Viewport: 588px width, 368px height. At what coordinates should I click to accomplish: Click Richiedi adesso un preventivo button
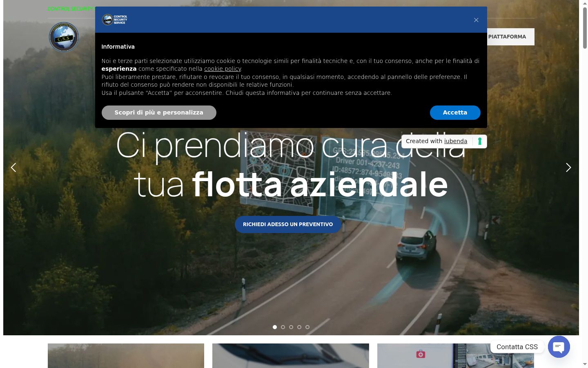coord(288,224)
